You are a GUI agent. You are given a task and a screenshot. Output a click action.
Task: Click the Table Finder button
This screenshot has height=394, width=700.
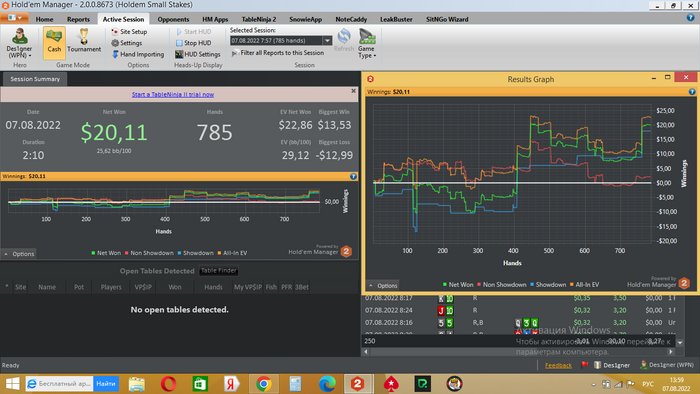point(219,270)
